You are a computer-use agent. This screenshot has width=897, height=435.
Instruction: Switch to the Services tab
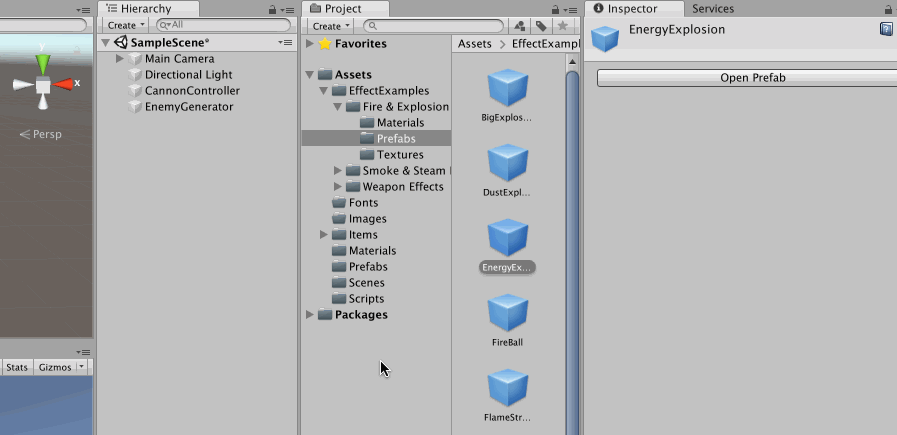point(713,9)
